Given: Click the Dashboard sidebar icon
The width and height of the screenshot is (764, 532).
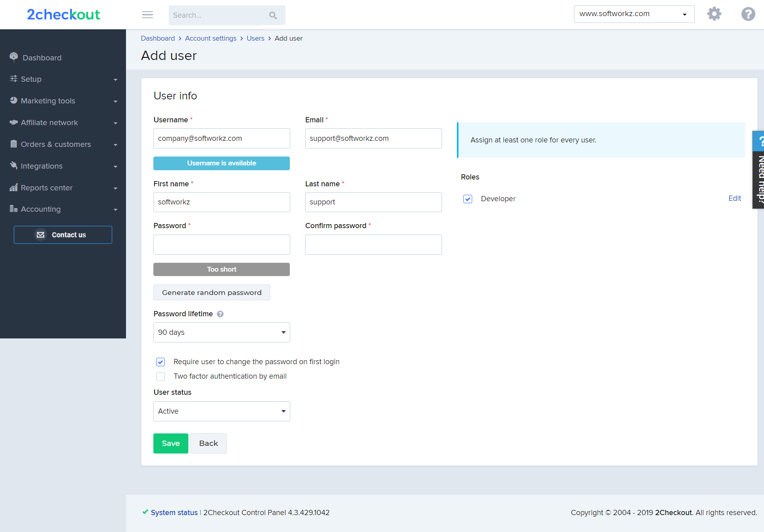Looking at the screenshot, I should point(14,57).
